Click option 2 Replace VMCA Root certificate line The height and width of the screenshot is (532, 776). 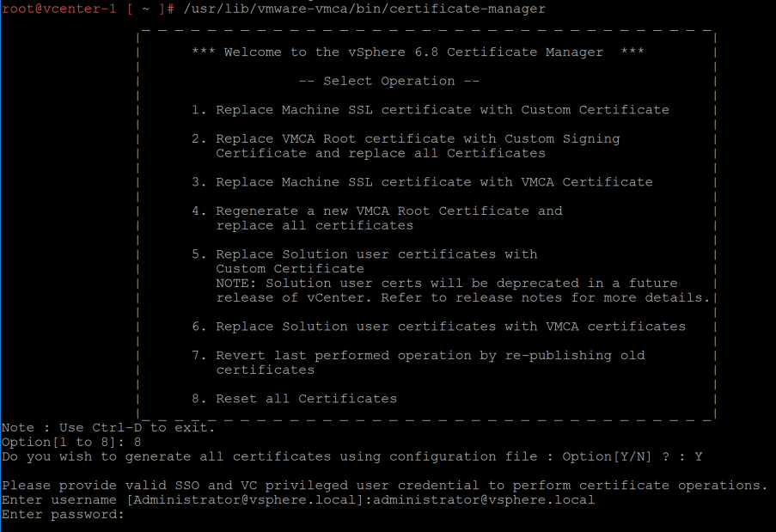point(406,138)
